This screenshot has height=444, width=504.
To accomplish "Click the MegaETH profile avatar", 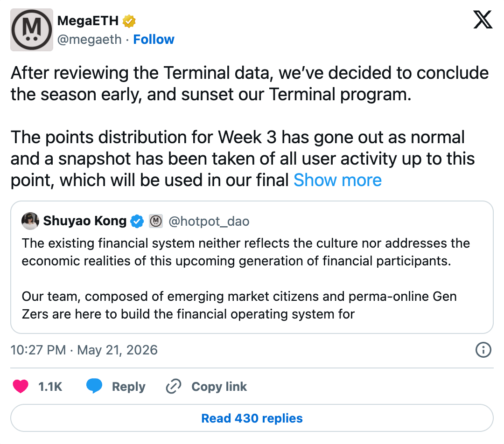I will 32,30.
